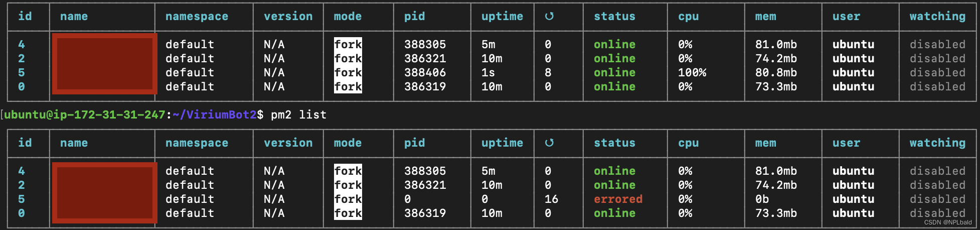Click the pid value 388406
Image resolution: width=980 pixels, height=230 pixels.
tap(425, 72)
